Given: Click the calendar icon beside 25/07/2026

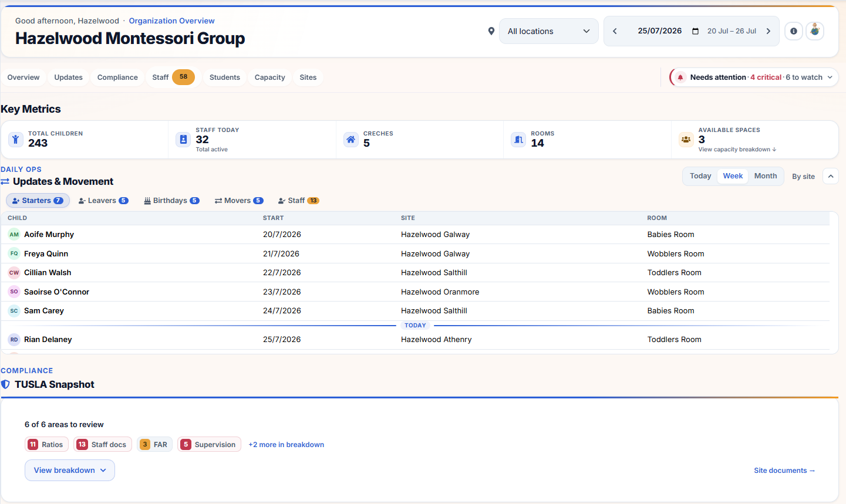Looking at the screenshot, I should (695, 31).
